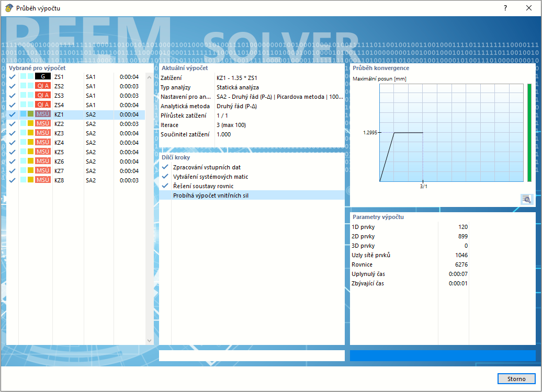542x392 pixels.
Task: Click the QI A badge of ZS3
Action: tap(43, 95)
